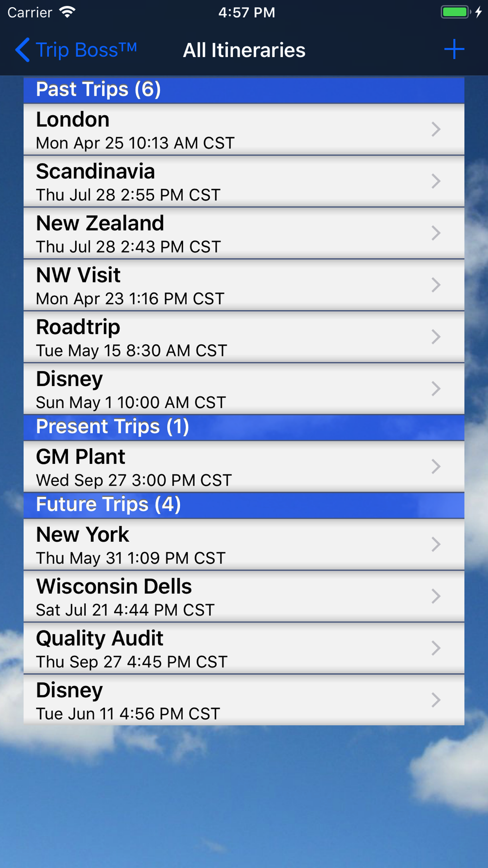Tap chevron on the Jun 11 Disney trip
This screenshot has width=488, height=868.
pyautogui.click(x=436, y=700)
